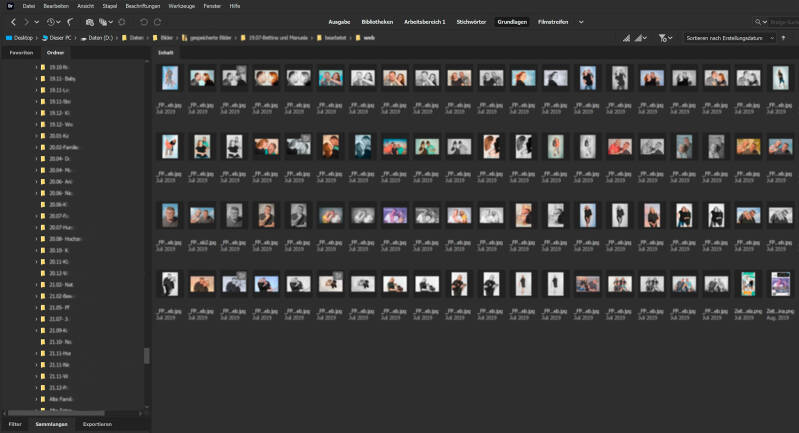Viewport: 799px width, 433px height.
Task: Expand the 20.08- Hochzeit folder
Action: tap(36, 239)
